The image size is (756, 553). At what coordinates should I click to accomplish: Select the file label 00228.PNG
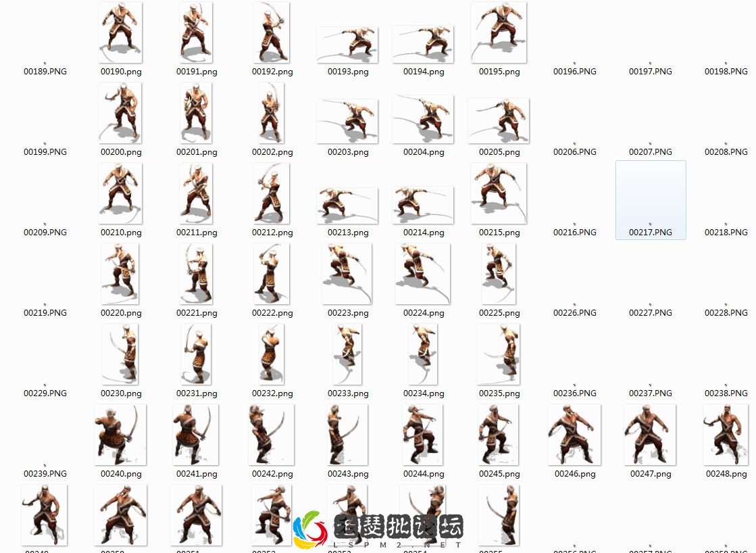(x=726, y=313)
